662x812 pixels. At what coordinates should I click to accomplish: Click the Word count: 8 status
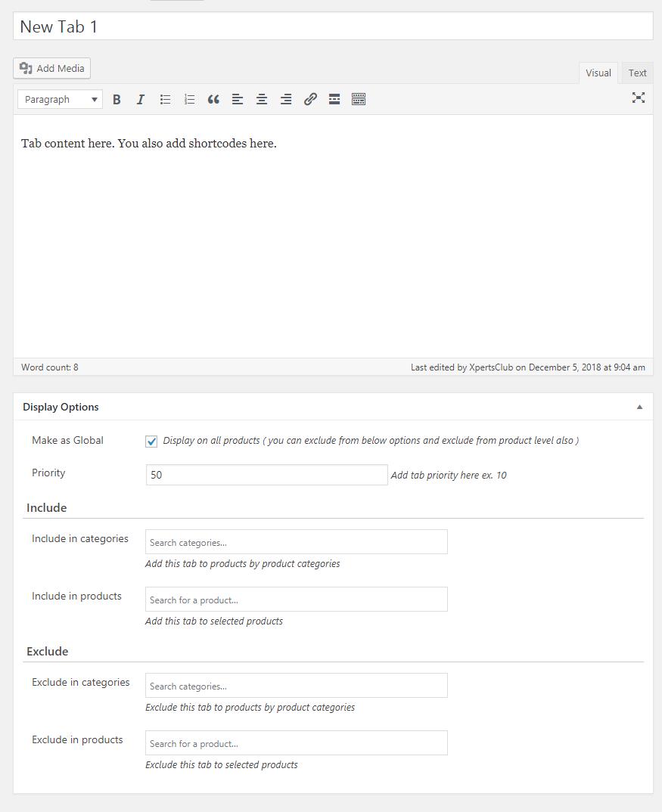pyautogui.click(x=50, y=367)
